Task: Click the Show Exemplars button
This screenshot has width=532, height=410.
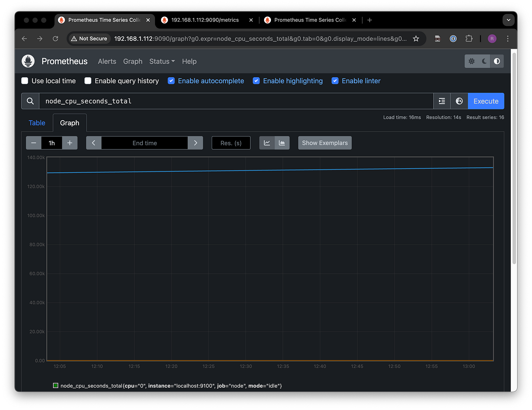Action: 325,143
